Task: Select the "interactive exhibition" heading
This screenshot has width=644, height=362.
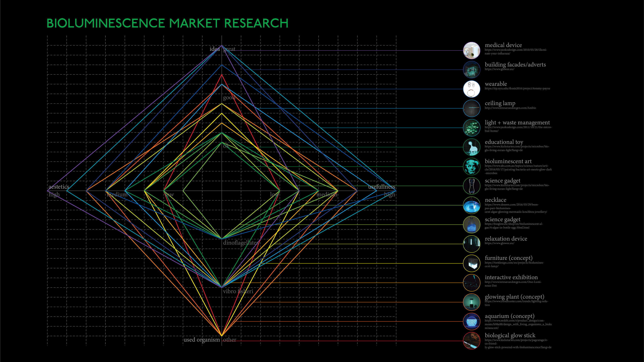Action: [x=511, y=277]
